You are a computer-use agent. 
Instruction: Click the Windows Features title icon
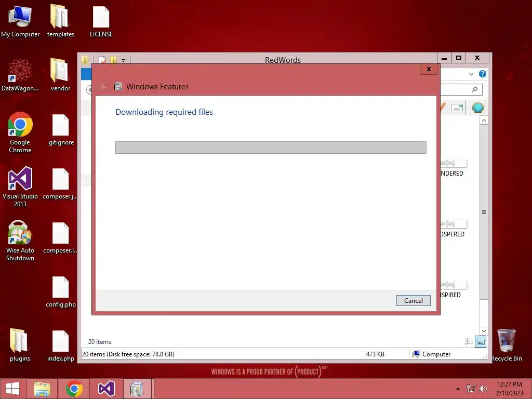point(118,87)
